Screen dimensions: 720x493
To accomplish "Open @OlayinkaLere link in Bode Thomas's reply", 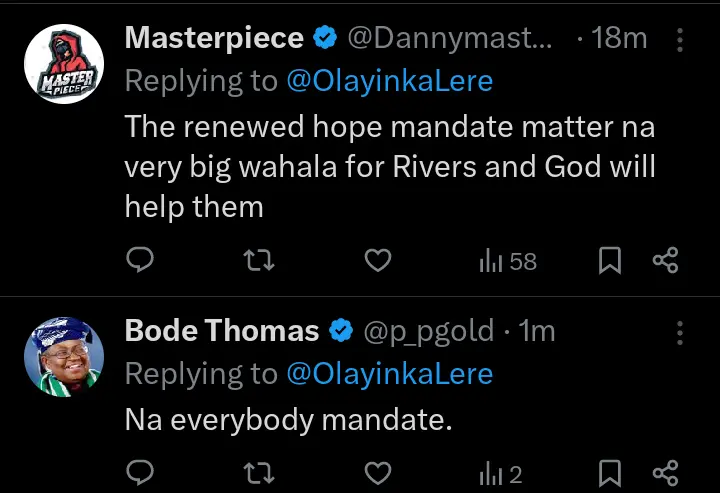I will (389, 374).
